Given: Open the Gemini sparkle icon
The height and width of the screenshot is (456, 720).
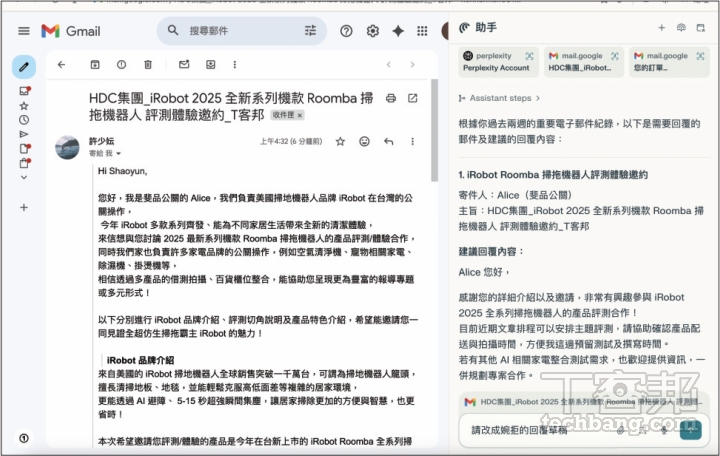Looking at the screenshot, I should click(398, 31).
